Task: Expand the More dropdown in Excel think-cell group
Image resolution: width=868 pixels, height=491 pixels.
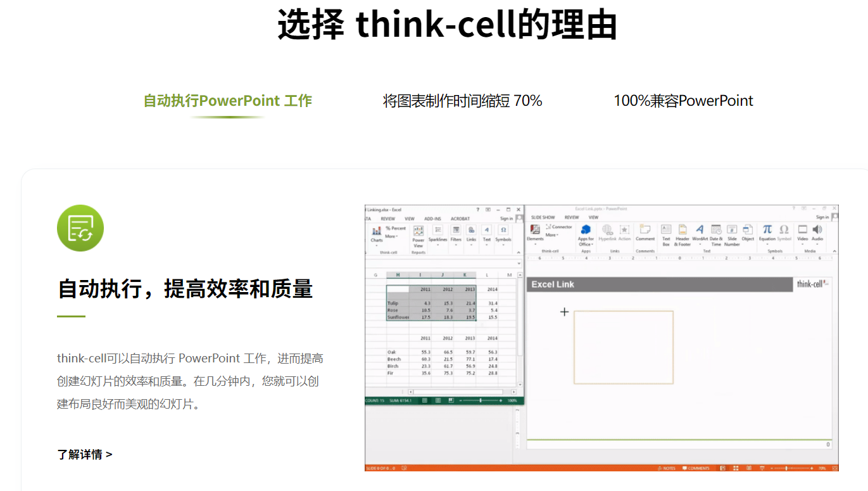Action: tap(391, 236)
